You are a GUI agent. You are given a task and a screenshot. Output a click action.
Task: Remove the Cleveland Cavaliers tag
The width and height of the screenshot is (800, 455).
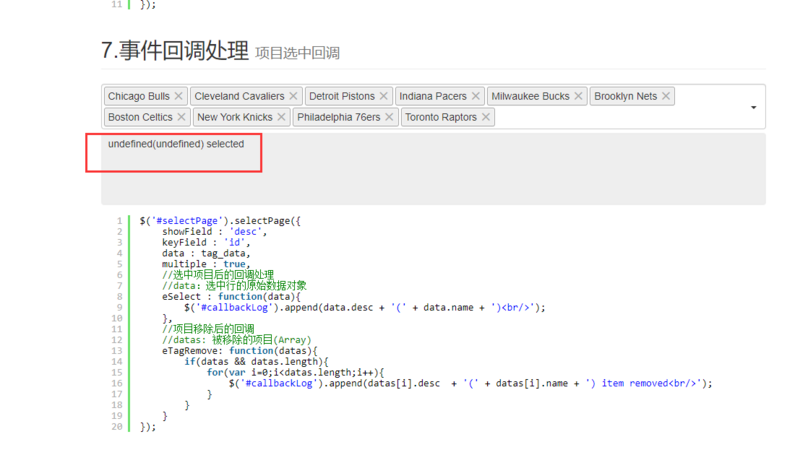293,96
